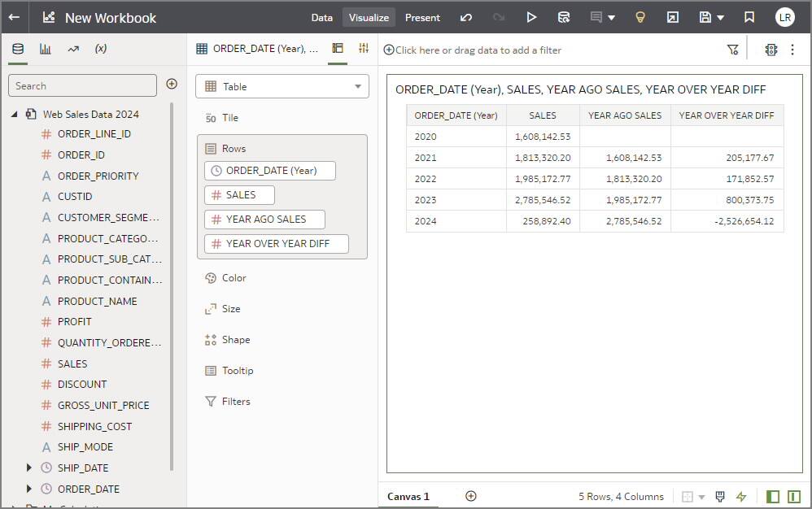Open Insights with the lightbulb icon
Viewport: 812px width, 509px height.
click(x=640, y=17)
